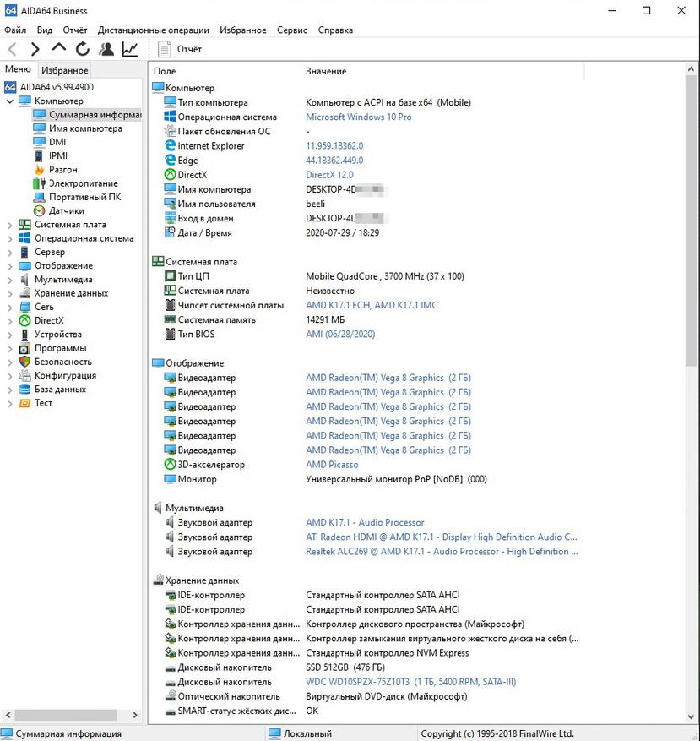Expand the Отображение tree node

[10, 266]
